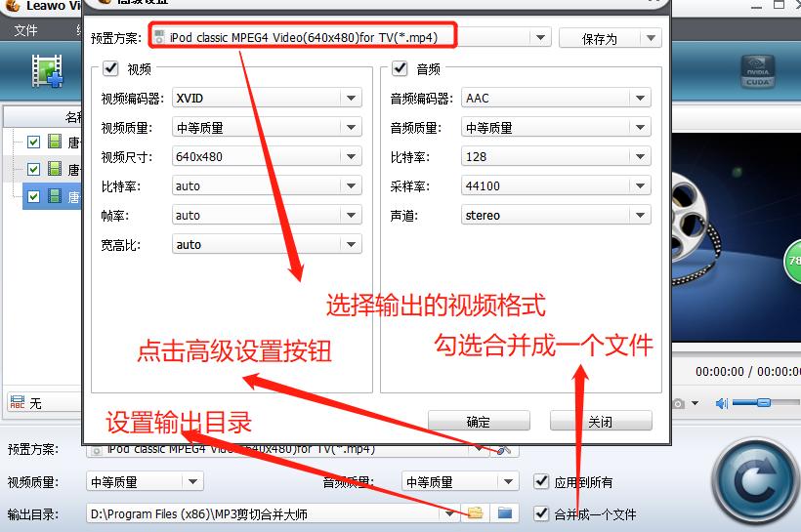This screenshot has height=532, width=801.
Task: Uncheck the second file in the list
Action: [x=34, y=169]
